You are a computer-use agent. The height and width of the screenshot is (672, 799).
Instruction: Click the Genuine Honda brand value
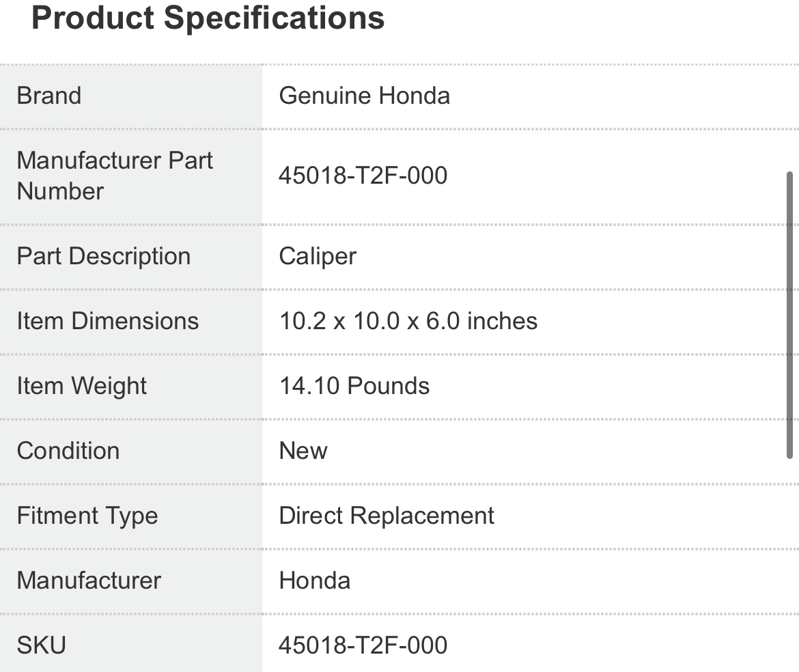pos(365,96)
